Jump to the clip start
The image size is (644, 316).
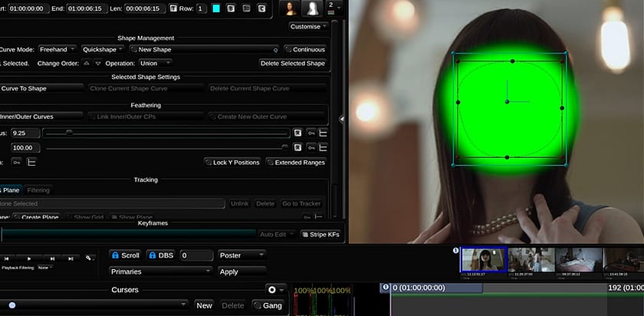[x=7, y=258]
